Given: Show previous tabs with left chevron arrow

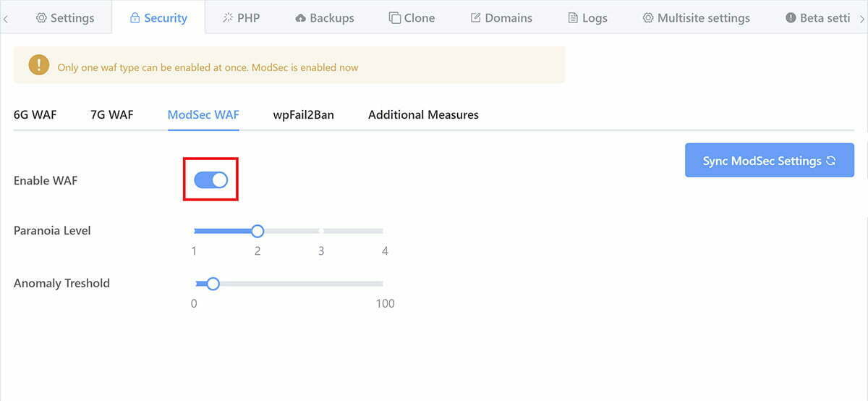Looking at the screenshot, I should (x=6, y=18).
